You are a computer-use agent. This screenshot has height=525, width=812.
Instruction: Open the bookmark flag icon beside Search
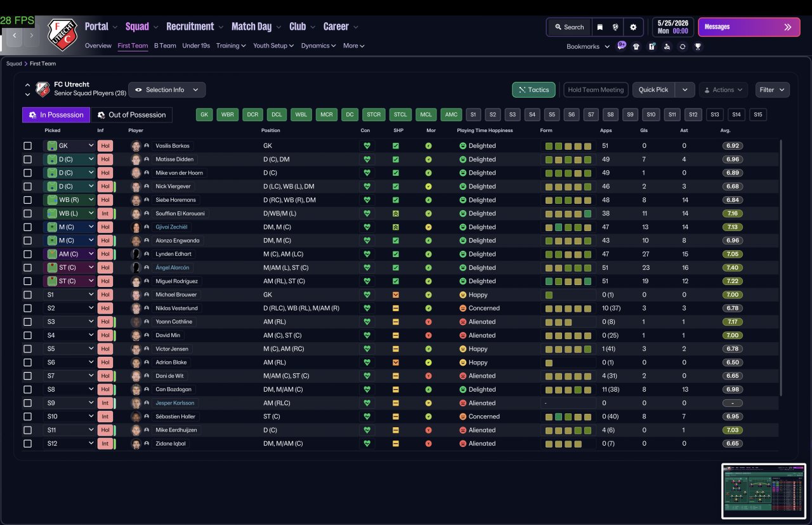tap(599, 27)
